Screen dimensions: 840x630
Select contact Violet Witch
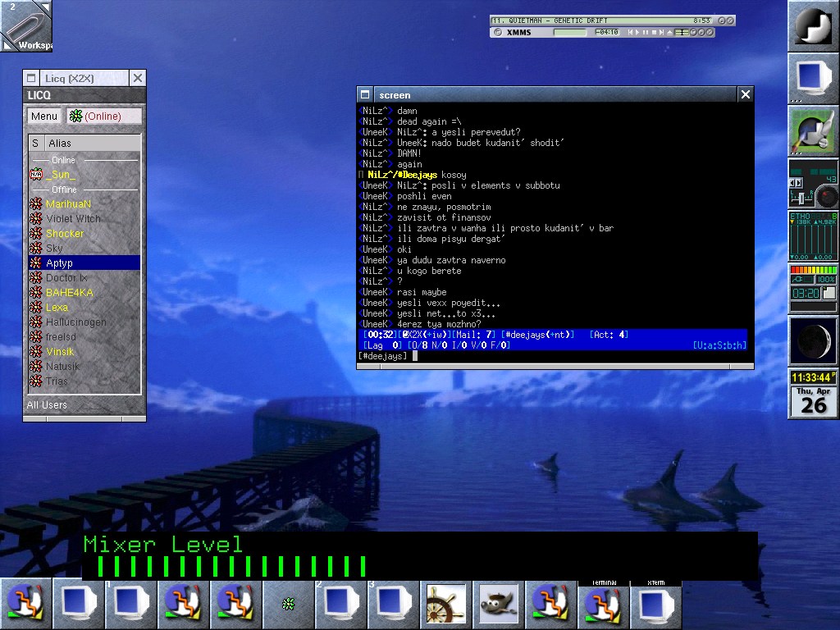84,218
